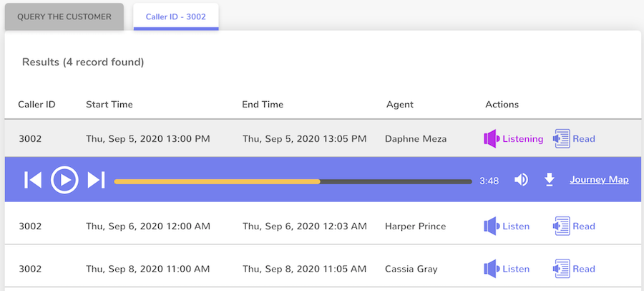Click speaker icon for Cassia Gray call
The width and height of the screenshot is (644, 291).
(x=491, y=269)
